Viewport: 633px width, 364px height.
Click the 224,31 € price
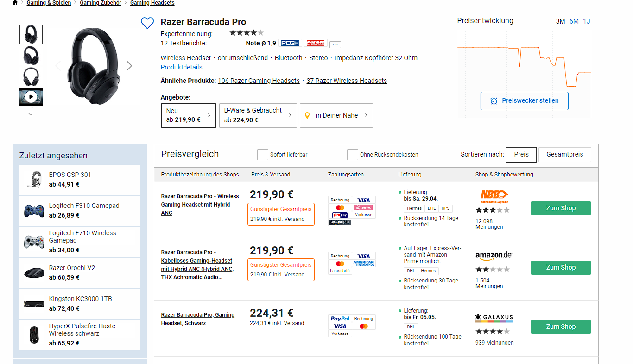272,313
